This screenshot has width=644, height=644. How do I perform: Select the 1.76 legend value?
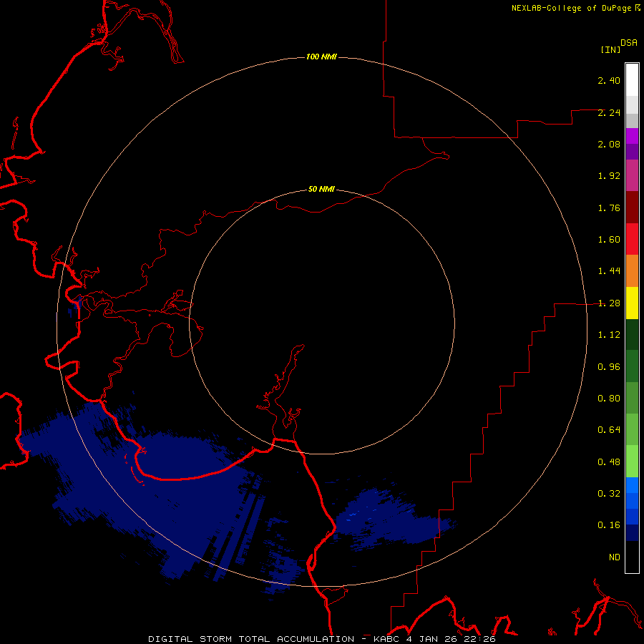click(x=609, y=208)
